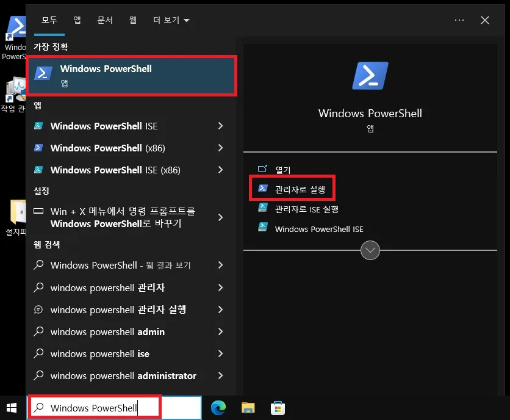Expand 'windows powershell 관리자 실행' suggestion arrow
The image size is (510, 420).
point(220,310)
